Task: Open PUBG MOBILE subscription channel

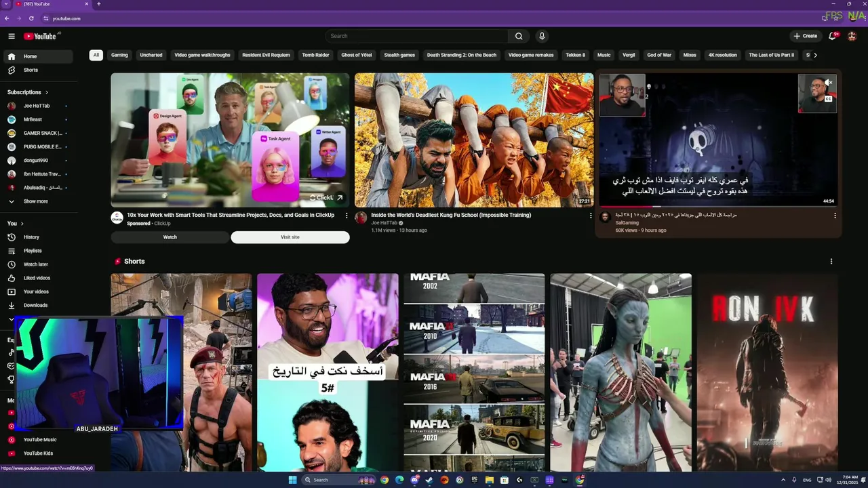Action: pos(39,146)
